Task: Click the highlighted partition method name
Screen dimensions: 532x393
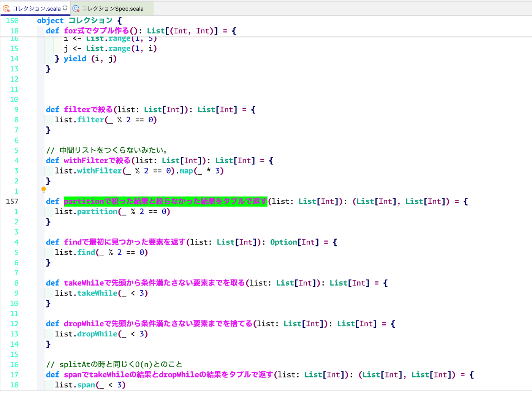Action: pos(166,201)
